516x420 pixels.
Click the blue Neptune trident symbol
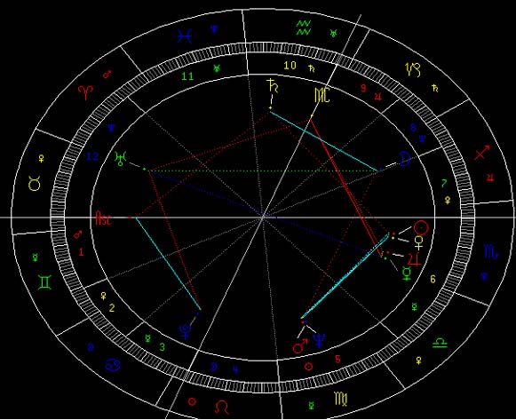[x=319, y=340]
